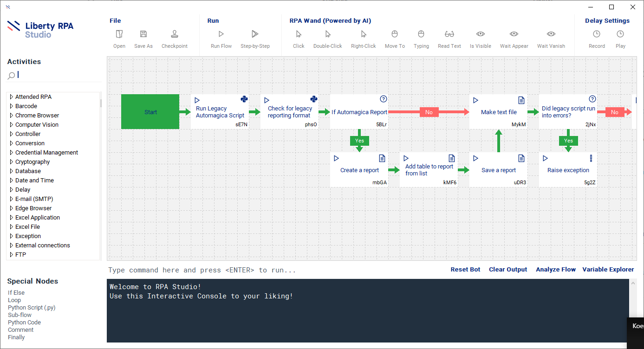The width and height of the screenshot is (644, 349).
Task: Choose the Typing wand tool
Action: [421, 34]
